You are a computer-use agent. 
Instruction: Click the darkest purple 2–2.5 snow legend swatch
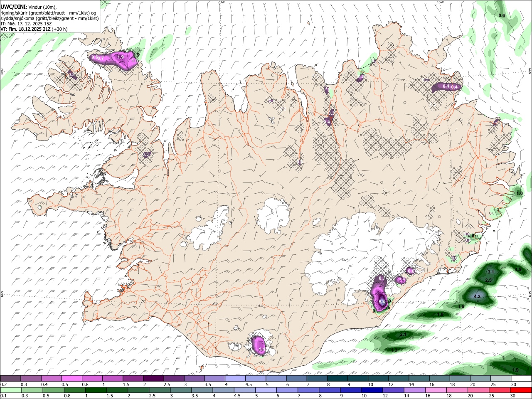[x=153, y=378]
